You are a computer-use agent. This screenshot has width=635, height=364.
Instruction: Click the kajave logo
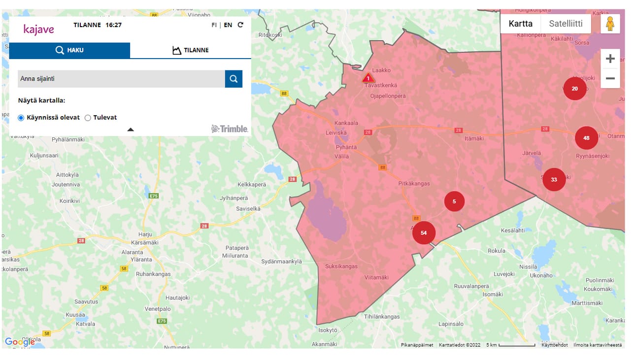[39, 30]
